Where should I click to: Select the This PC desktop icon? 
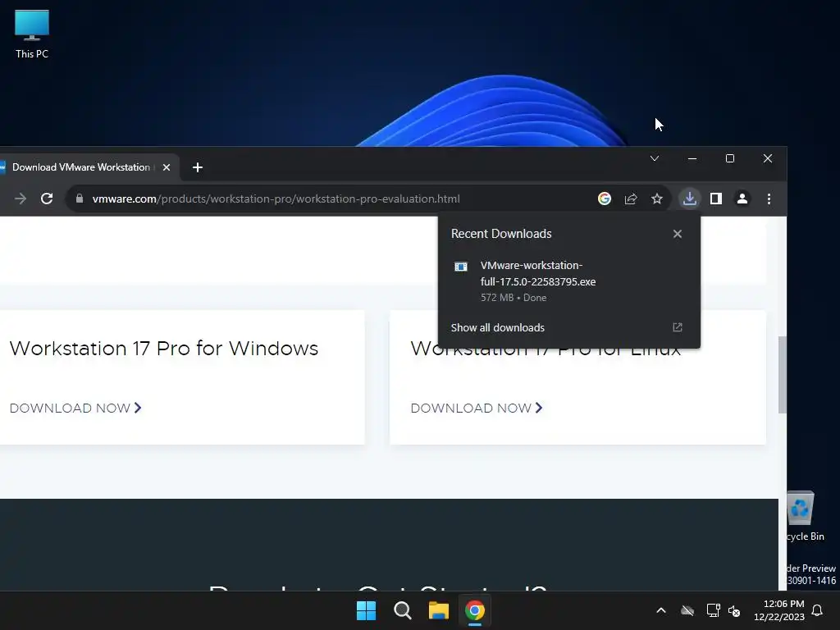click(x=32, y=34)
